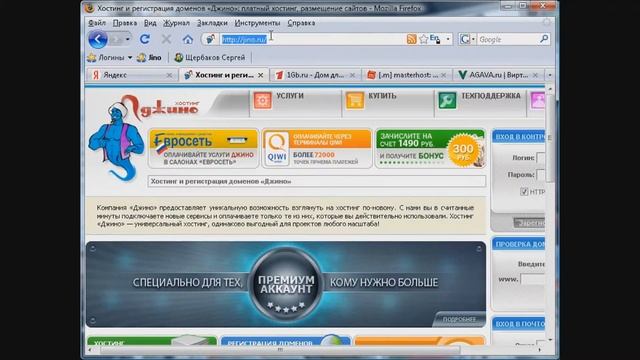Image resolution: width=640 pixels, height=360 pixels.
Task: Click the Логин input field
Action: point(541,158)
